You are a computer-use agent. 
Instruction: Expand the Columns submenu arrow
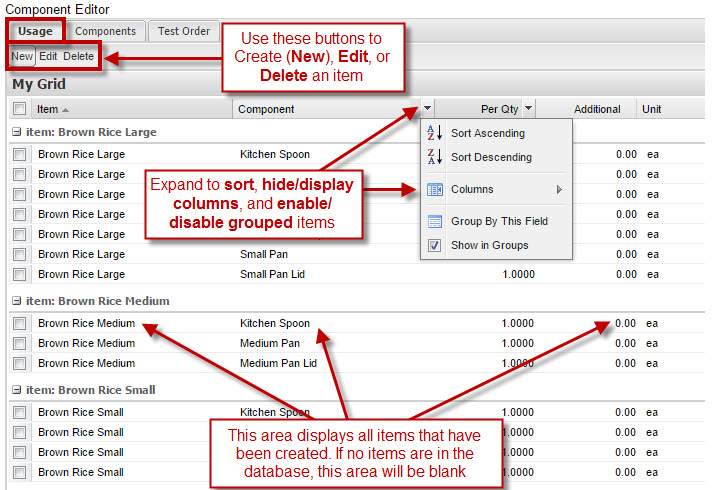pos(559,189)
